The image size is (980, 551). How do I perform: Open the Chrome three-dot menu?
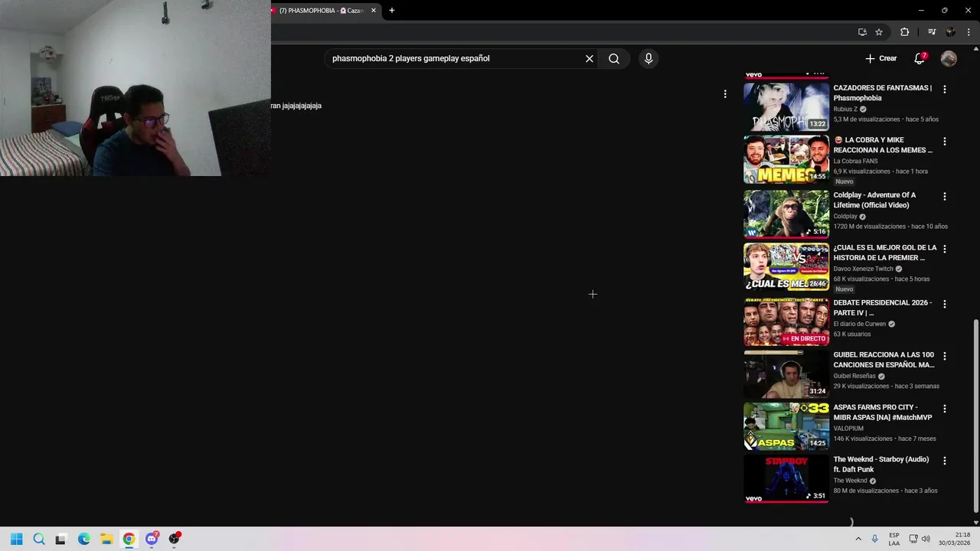tap(969, 32)
